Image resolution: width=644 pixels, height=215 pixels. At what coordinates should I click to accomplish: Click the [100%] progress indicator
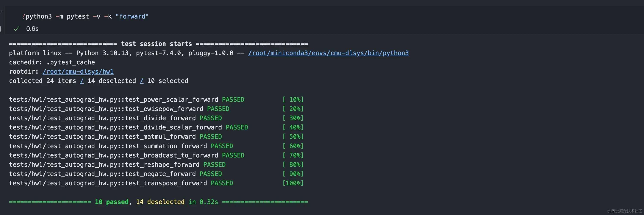coord(293,183)
